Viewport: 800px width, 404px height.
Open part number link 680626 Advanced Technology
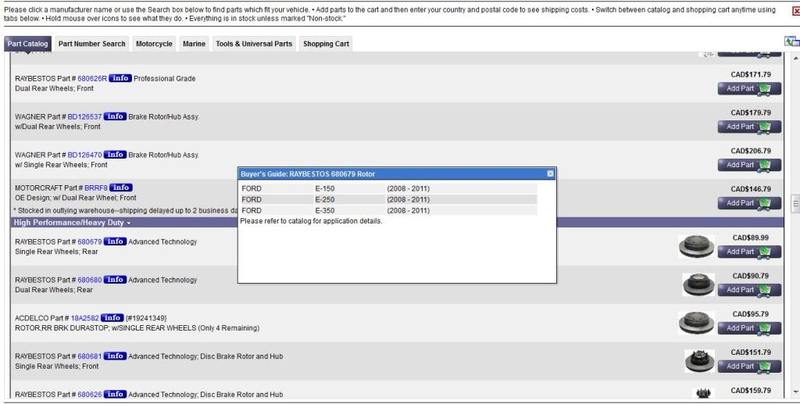pos(90,395)
